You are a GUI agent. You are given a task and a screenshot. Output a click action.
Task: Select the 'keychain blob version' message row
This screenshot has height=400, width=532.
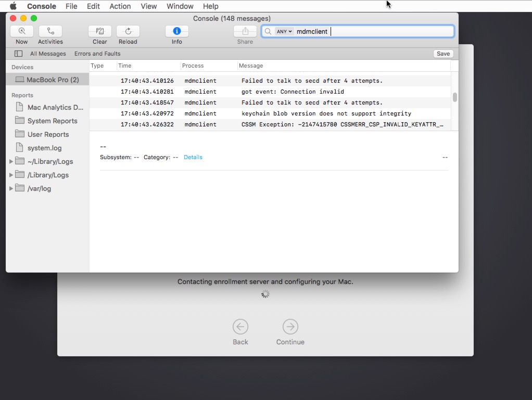[270, 113]
